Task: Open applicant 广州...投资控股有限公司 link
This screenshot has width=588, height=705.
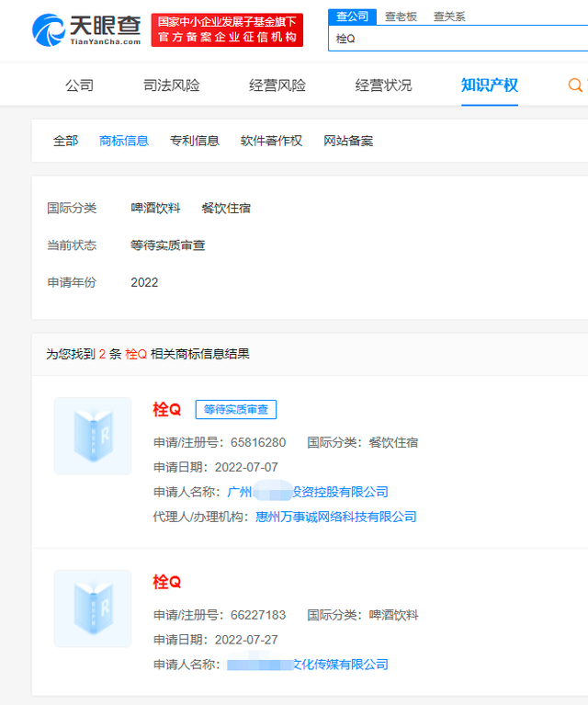Action: (x=308, y=492)
